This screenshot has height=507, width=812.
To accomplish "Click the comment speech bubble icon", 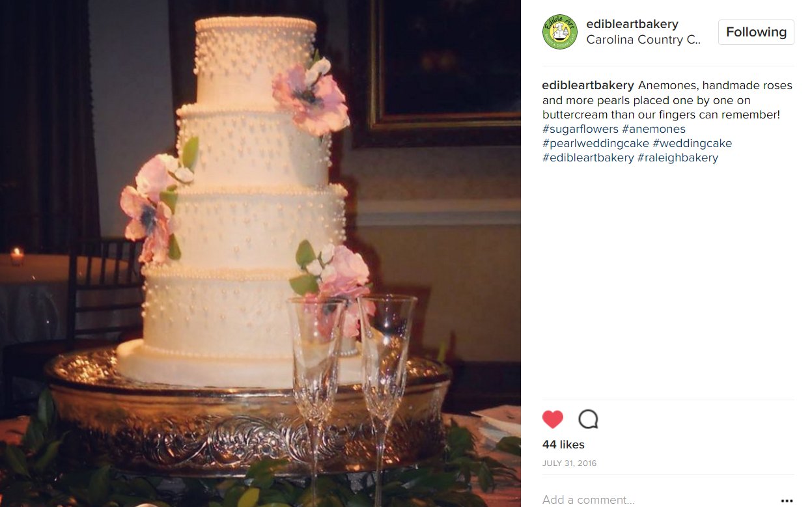I will (588, 419).
